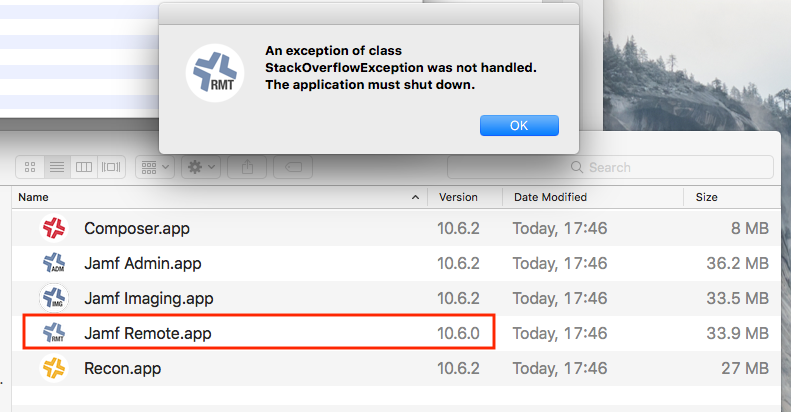Click version 10.6.2 of Jamf Admin.app
The image size is (791, 412).
458,263
